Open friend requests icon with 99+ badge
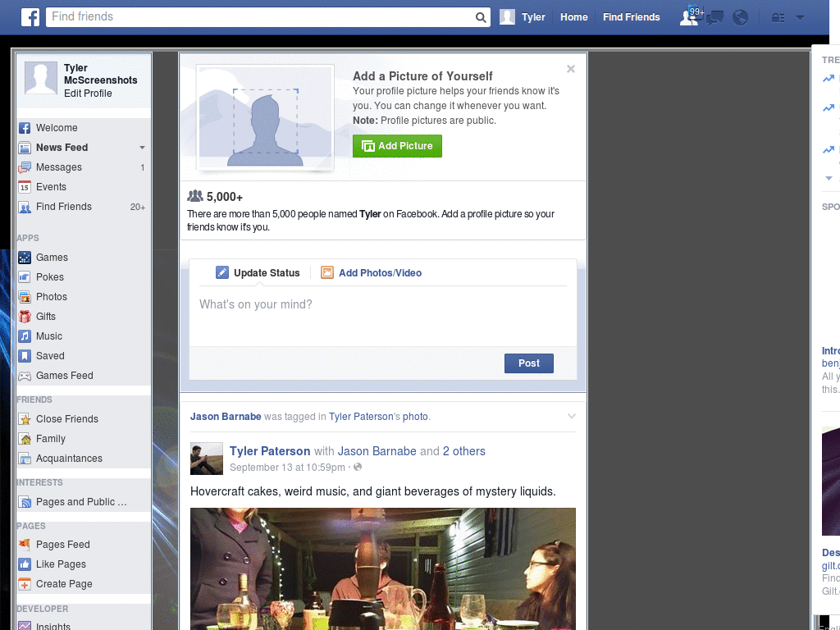840x630 pixels. point(691,16)
